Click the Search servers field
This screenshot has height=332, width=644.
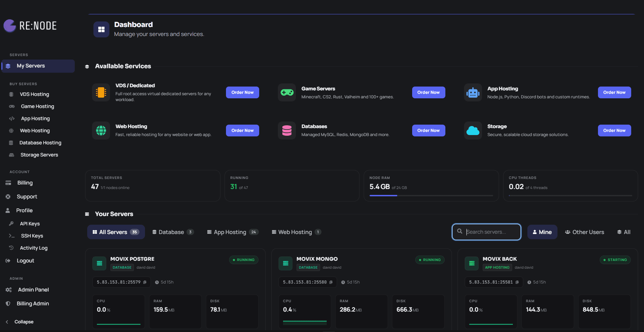coord(487,232)
